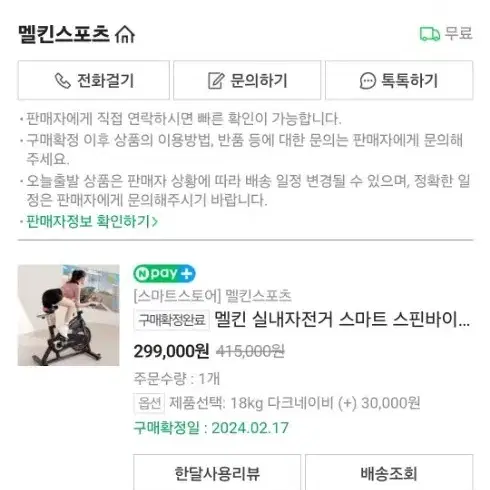The width and height of the screenshot is (490, 490).
Task: Tap the Npay plus badge
Action: point(164,274)
